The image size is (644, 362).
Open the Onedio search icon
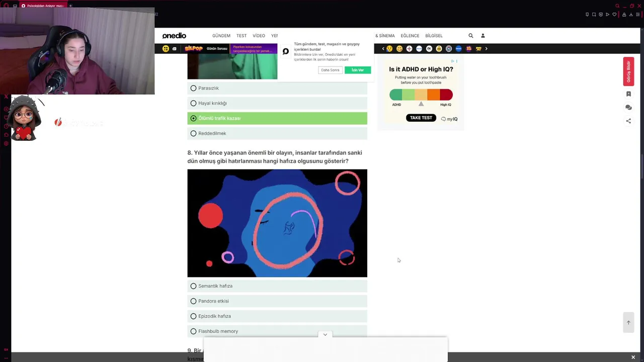(471, 36)
